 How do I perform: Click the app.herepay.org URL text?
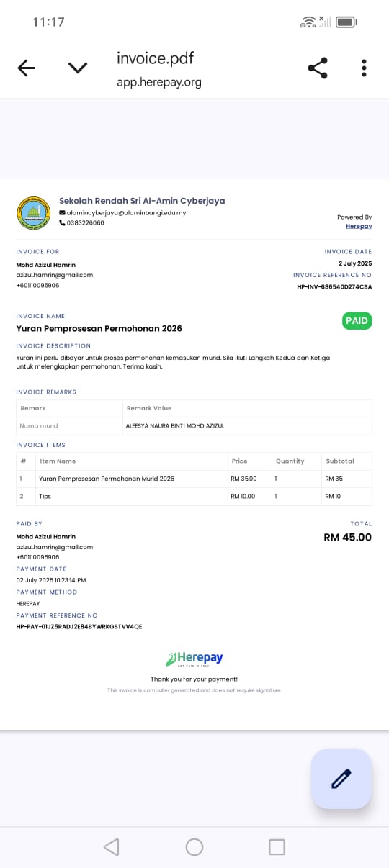tap(159, 82)
